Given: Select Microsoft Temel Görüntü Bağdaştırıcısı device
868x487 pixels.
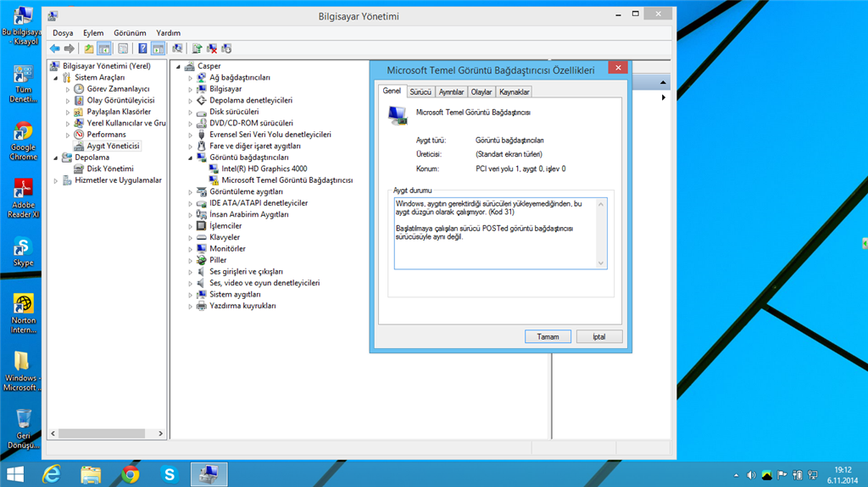Looking at the screenshot, I should click(x=287, y=180).
